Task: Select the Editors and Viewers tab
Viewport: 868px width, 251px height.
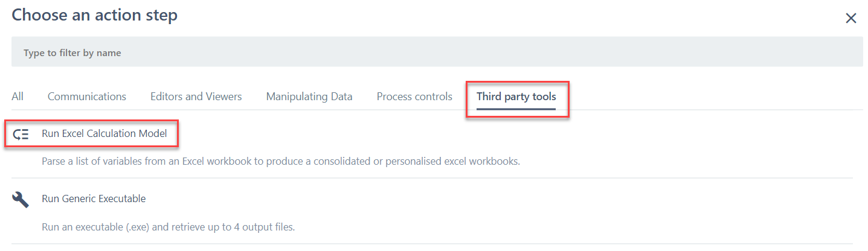Action: pos(196,97)
